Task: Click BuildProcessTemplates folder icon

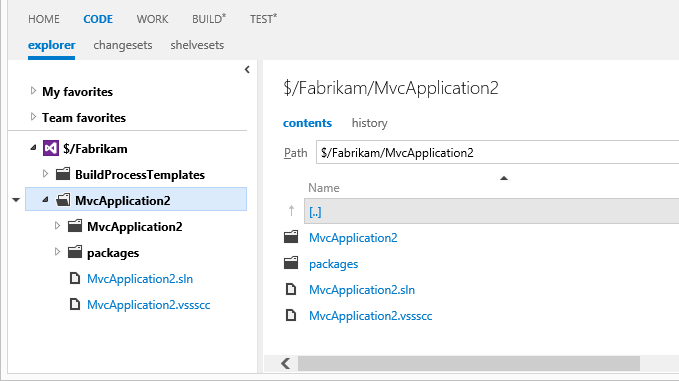Action: click(63, 174)
